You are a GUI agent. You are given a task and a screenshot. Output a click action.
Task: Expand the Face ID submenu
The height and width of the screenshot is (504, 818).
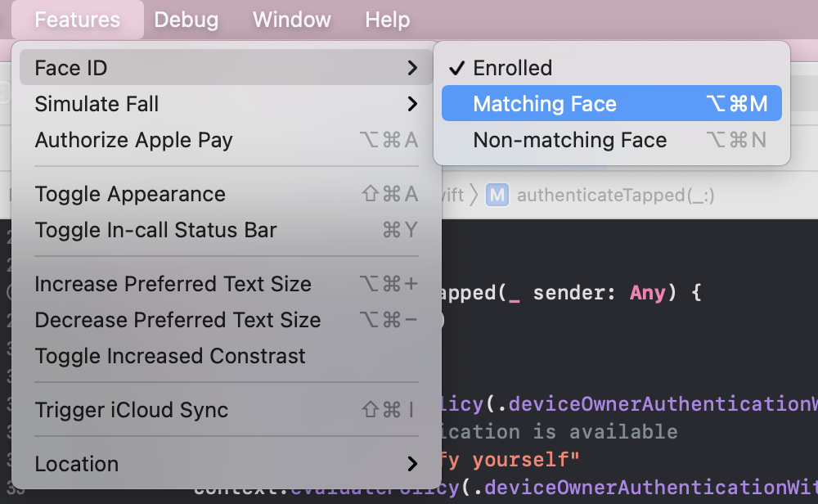[226, 68]
